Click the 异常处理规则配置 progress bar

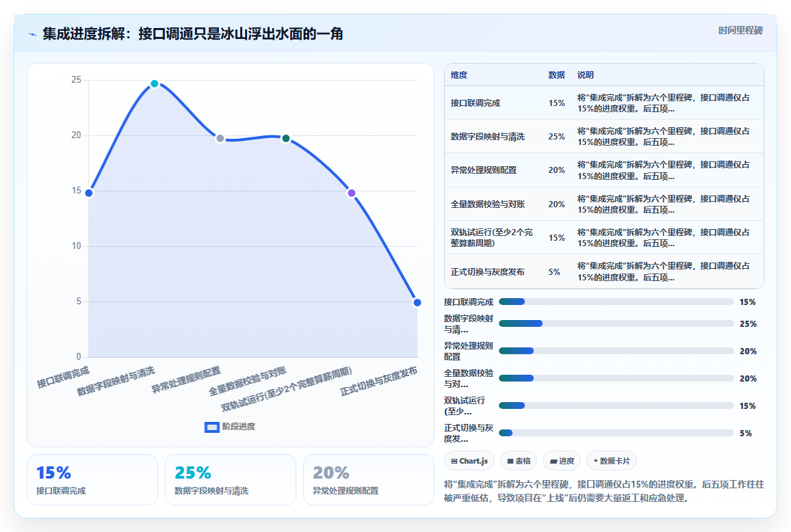(x=616, y=351)
